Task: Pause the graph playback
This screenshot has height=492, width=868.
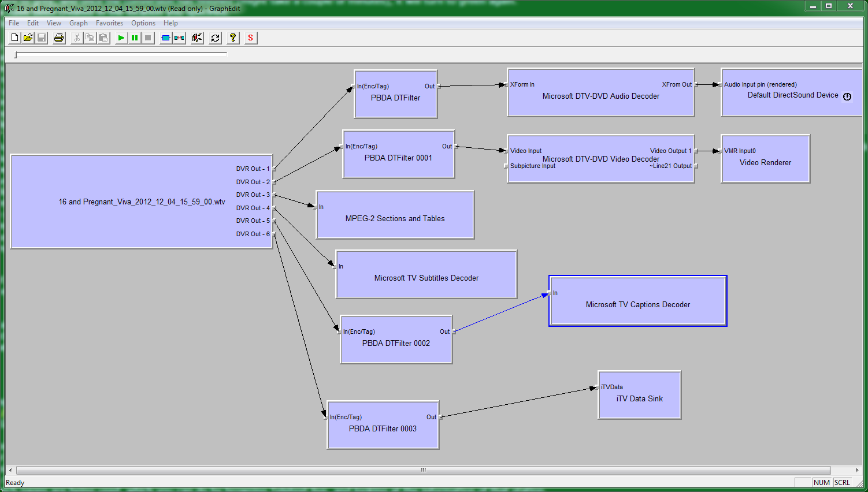Action: coord(134,38)
